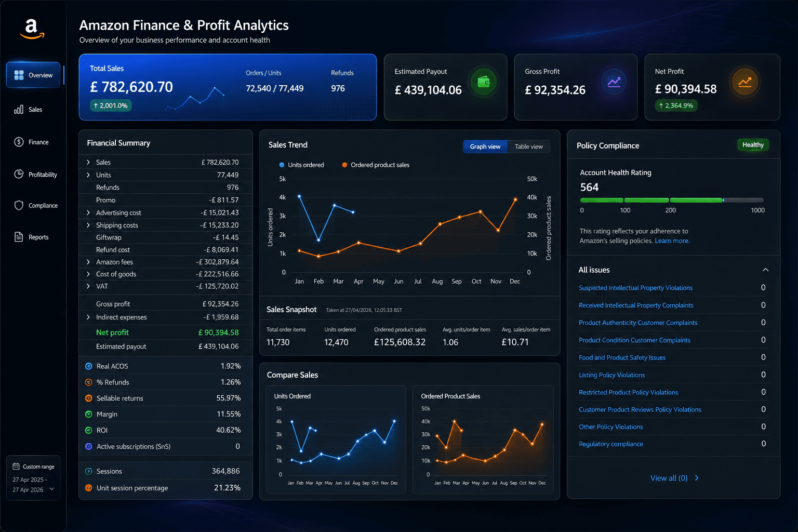The height and width of the screenshot is (532, 798).
Task: Expand the Advertising cost row
Action: (88, 213)
